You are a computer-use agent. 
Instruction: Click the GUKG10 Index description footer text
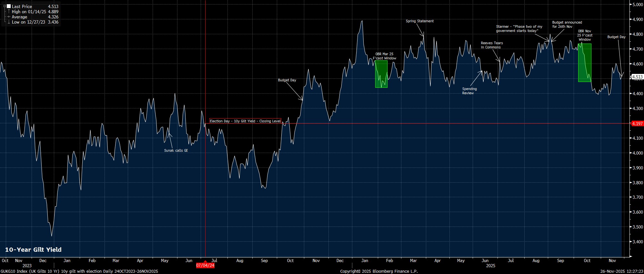click(x=79, y=271)
